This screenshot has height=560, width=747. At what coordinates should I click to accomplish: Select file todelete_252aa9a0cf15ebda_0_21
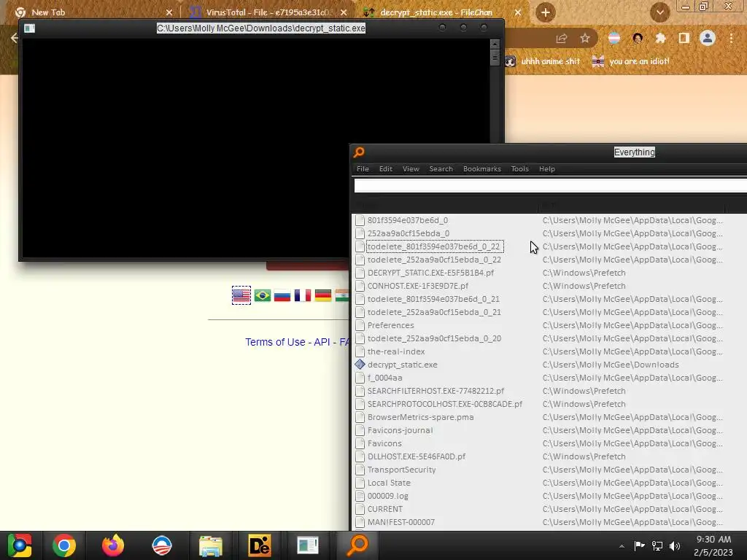coord(434,312)
